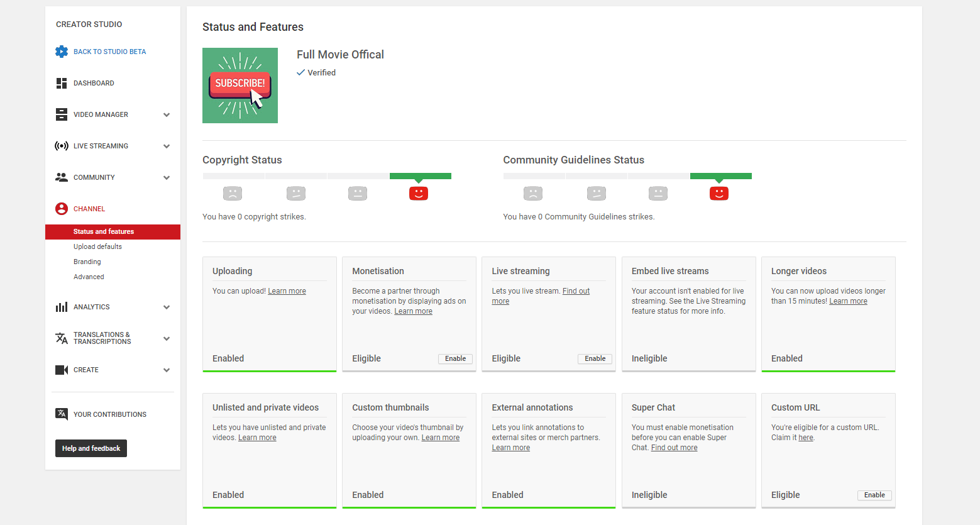Click the Analytics bar chart icon
This screenshot has height=525, width=980.
(62, 307)
